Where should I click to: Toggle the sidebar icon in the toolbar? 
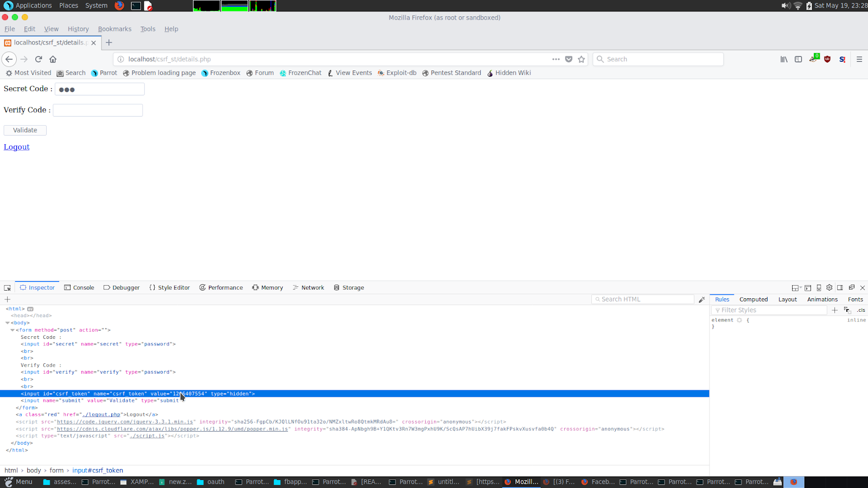coord(799,59)
